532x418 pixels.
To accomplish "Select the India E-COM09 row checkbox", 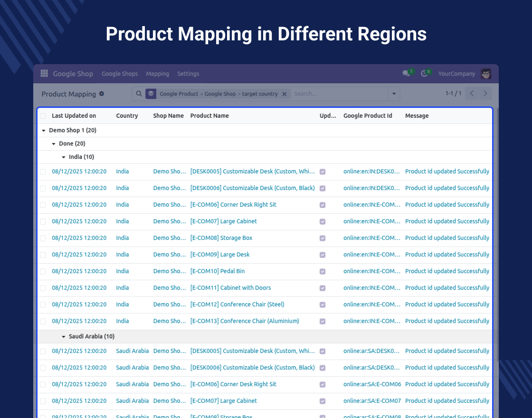I will tap(43, 255).
